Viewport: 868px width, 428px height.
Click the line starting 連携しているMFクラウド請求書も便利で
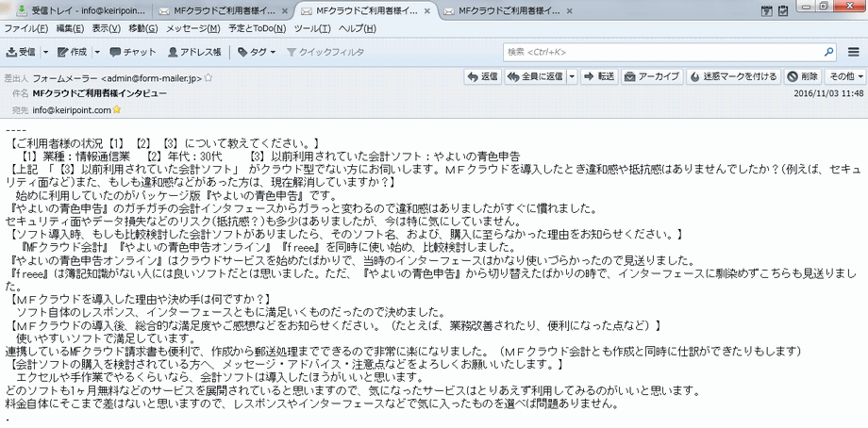tap(404, 351)
